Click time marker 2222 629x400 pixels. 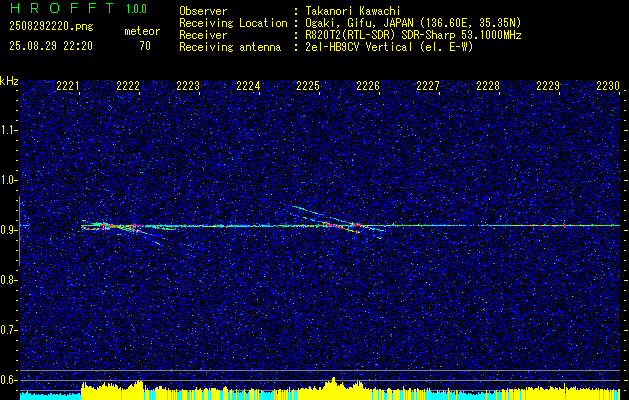pos(128,85)
